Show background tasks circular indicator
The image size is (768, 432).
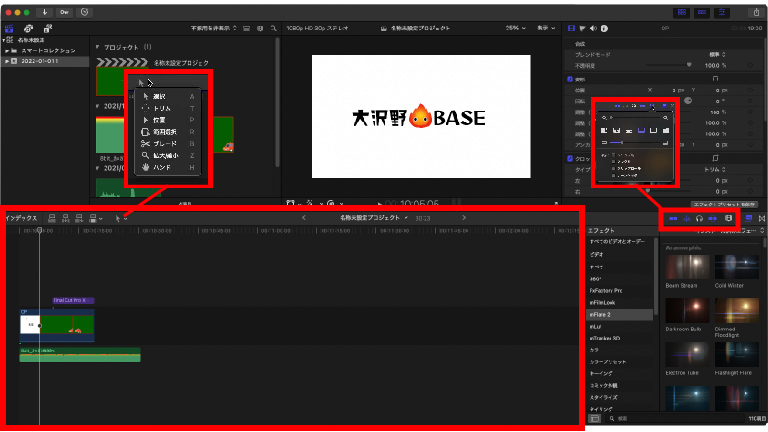tap(84, 12)
